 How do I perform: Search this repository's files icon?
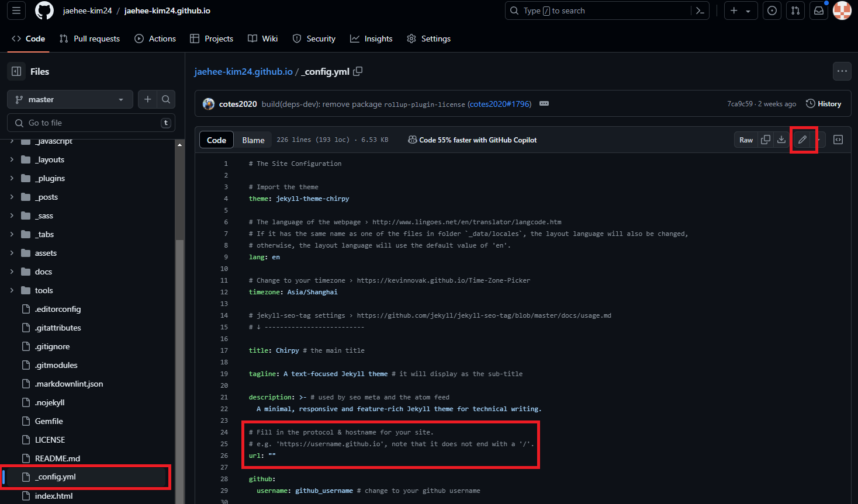166,99
